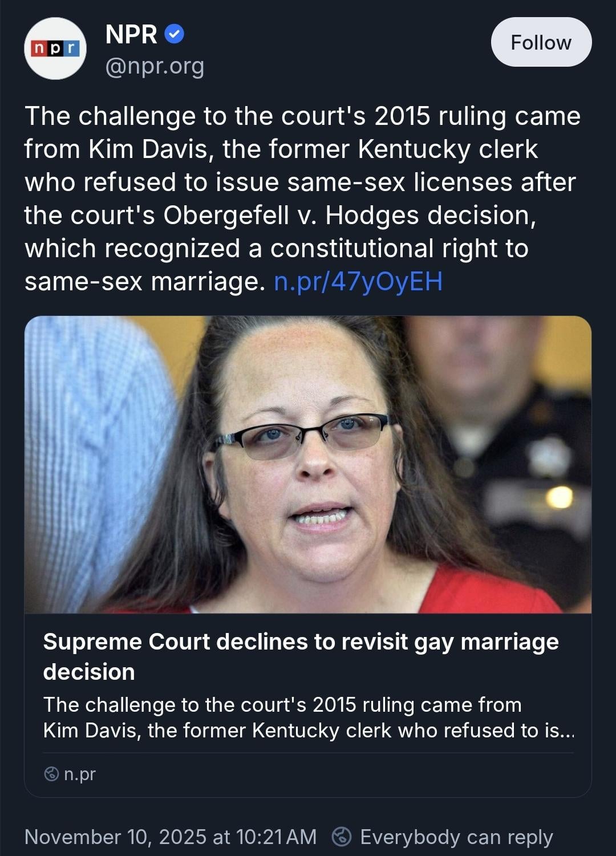616x856 pixels.
Task: Click the blue verified checkmark badge
Action: 174,34
